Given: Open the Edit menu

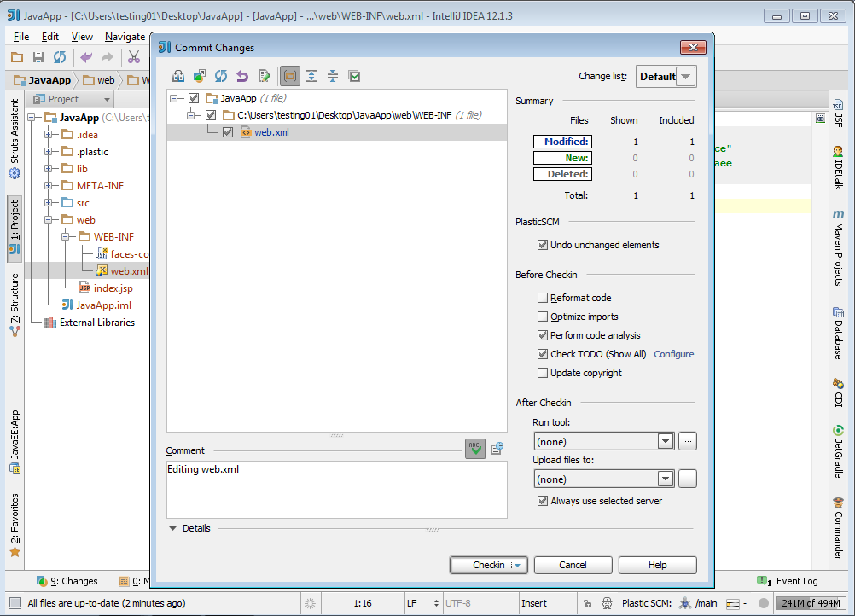Looking at the screenshot, I should [x=50, y=37].
